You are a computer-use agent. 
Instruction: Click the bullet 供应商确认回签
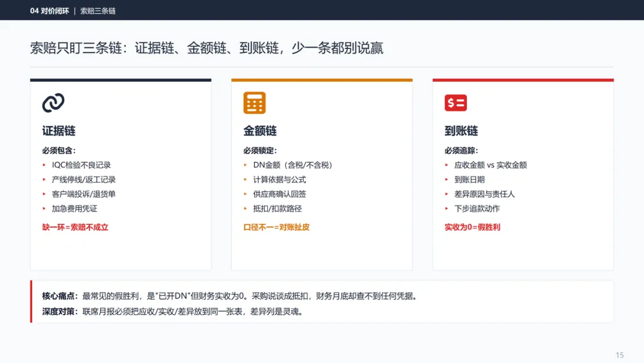coord(280,194)
